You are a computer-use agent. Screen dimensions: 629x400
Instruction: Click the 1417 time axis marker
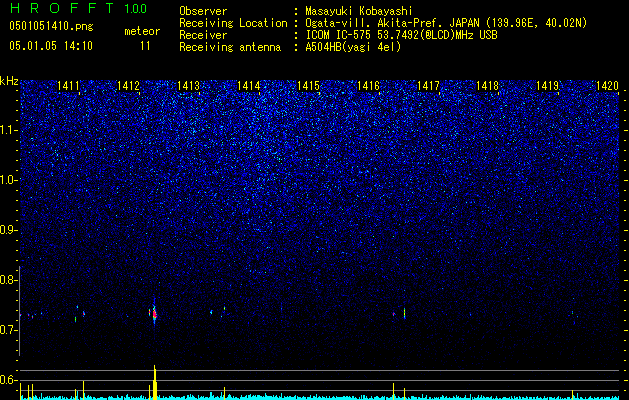coord(428,85)
